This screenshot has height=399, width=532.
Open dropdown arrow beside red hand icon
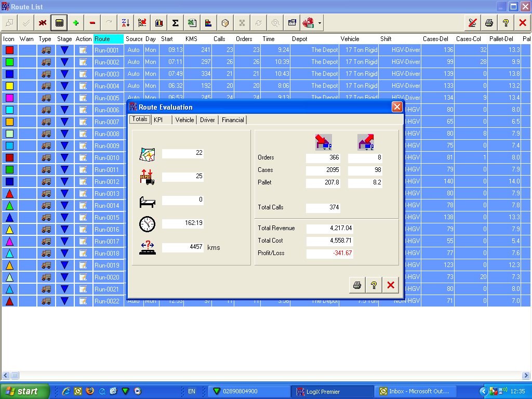[320, 23]
